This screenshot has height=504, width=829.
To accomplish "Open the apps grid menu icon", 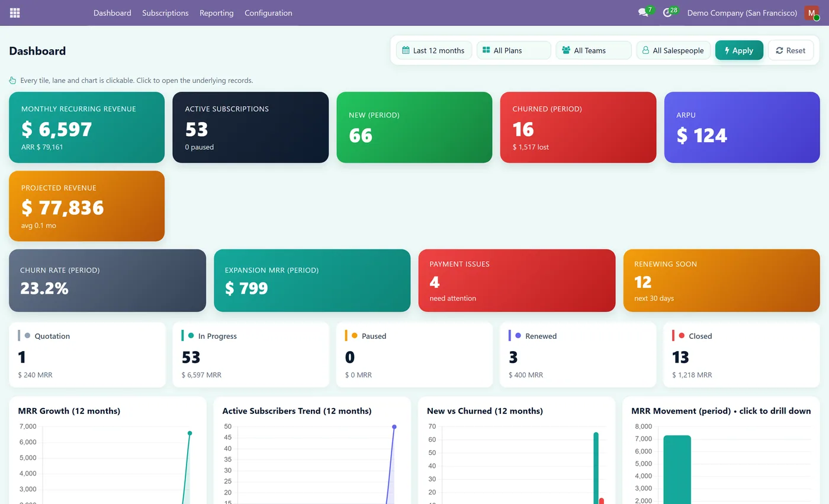I will pyautogui.click(x=15, y=12).
